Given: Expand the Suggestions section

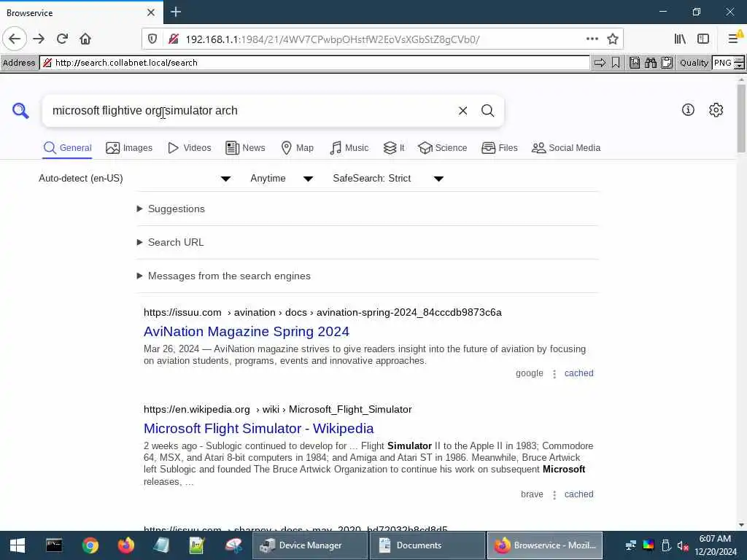Looking at the screenshot, I should tap(171, 209).
